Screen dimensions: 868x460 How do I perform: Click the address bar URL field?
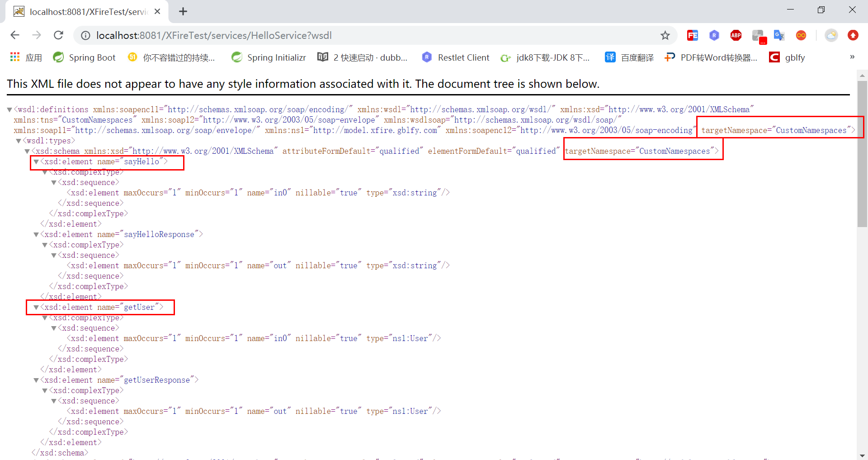click(375, 35)
